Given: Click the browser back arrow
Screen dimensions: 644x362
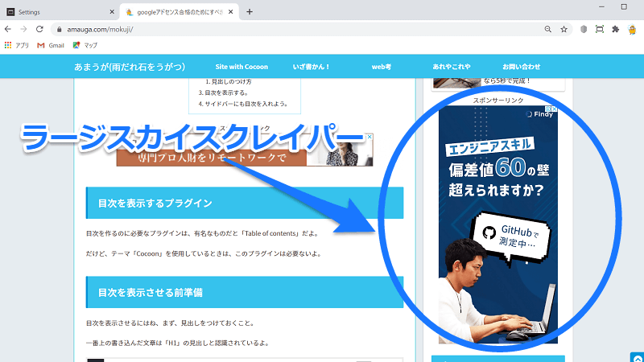Looking at the screenshot, I should point(8,29).
